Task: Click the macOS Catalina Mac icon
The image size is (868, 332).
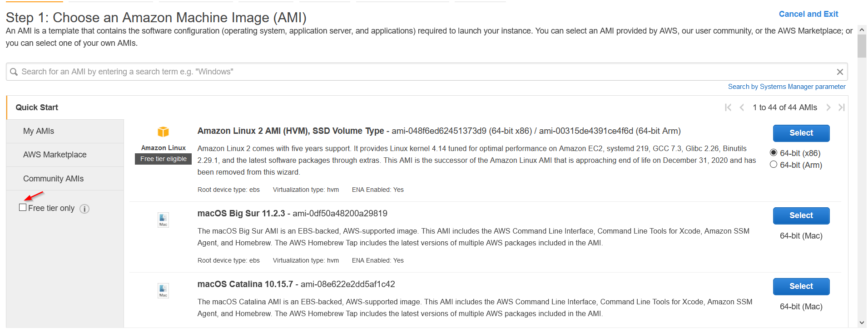Action: [x=163, y=291]
